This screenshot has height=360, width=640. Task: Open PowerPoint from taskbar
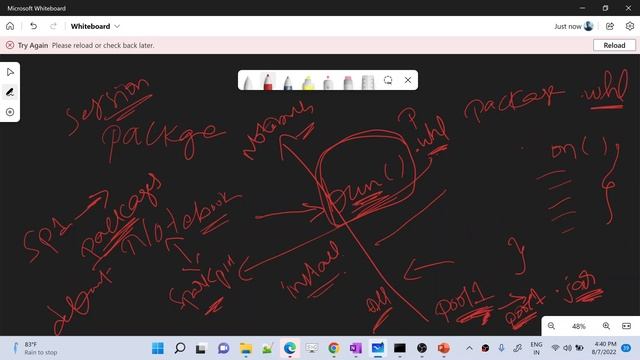click(444, 348)
